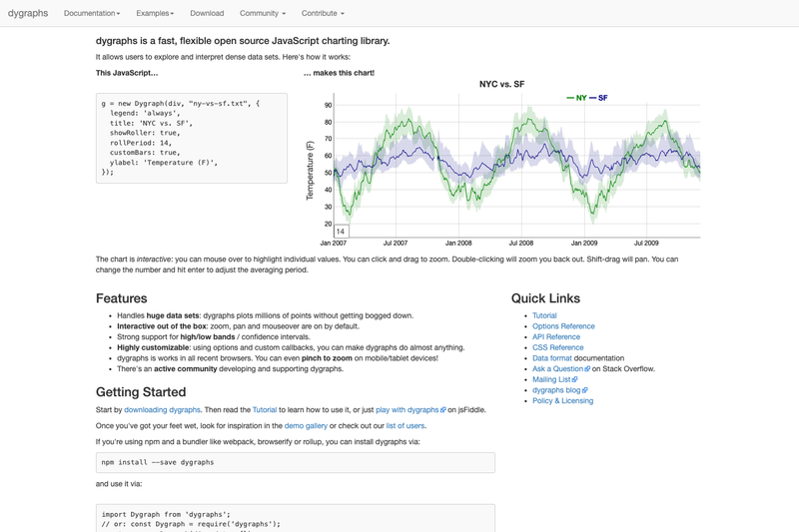Open Ask a Question on Stack Overflow
The image size is (799, 532).
coord(557,369)
